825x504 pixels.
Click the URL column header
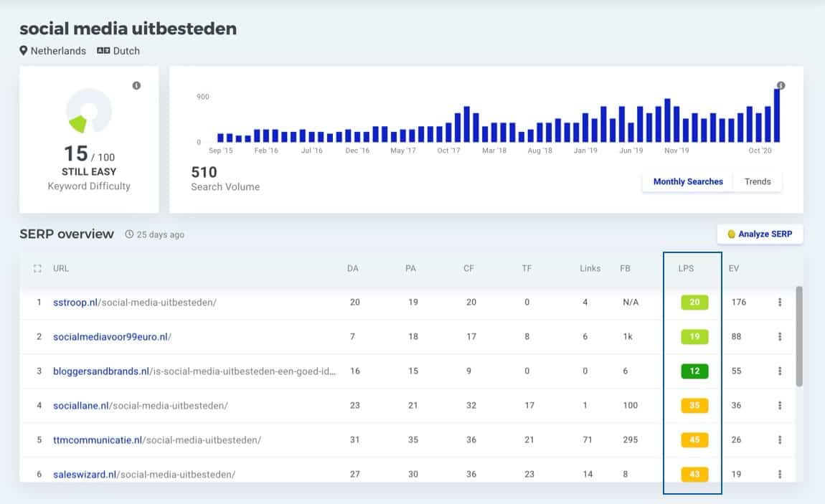pyautogui.click(x=60, y=269)
